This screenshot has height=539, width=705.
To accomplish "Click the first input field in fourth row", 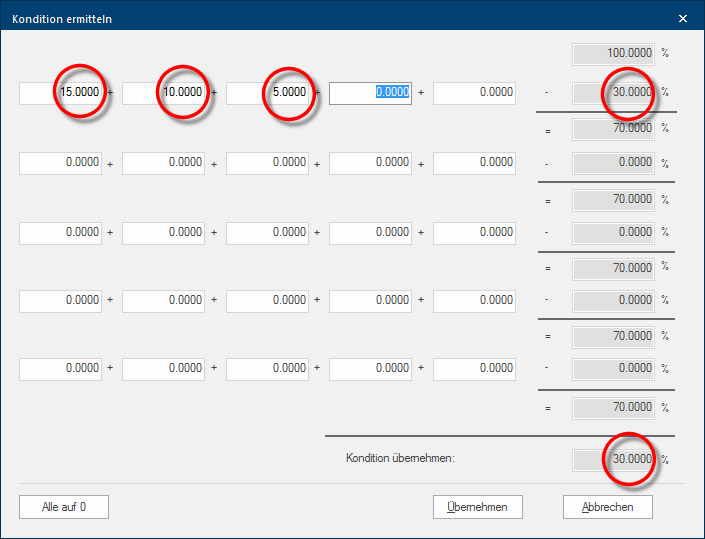I will pos(60,300).
